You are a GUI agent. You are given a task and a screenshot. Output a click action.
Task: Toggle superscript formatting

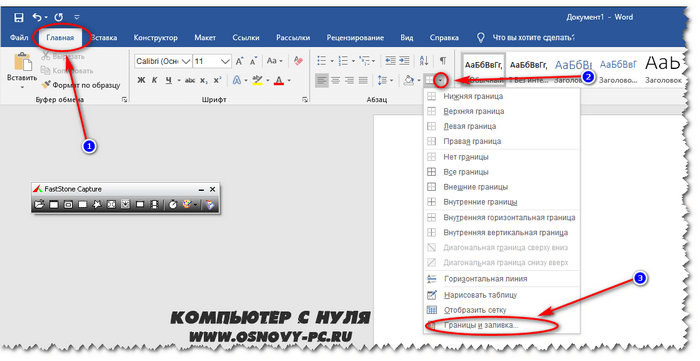pos(217,80)
